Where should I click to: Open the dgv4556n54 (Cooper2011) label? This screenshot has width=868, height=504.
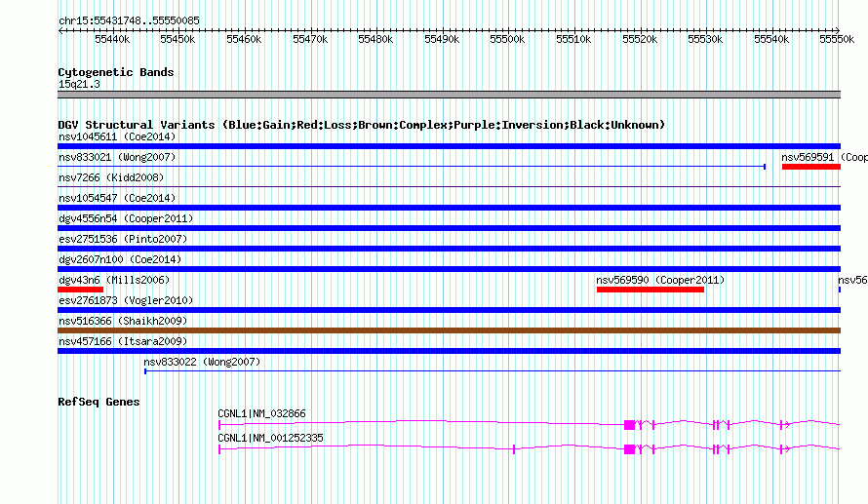point(126,218)
